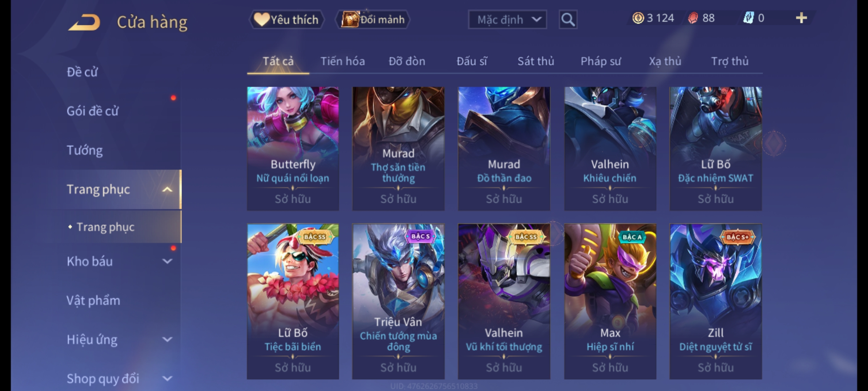Open the search magnifier icon
The height and width of the screenshot is (391, 868).
point(568,20)
